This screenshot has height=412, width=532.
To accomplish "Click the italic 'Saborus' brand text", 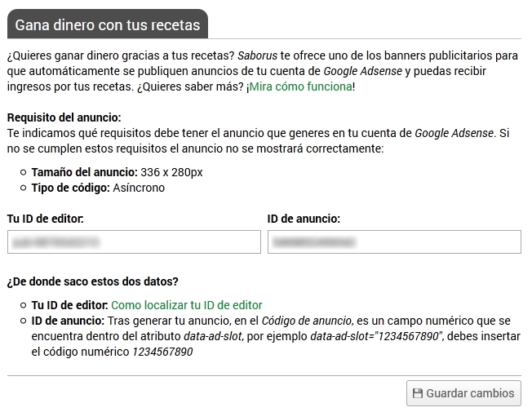I will pos(258,55).
